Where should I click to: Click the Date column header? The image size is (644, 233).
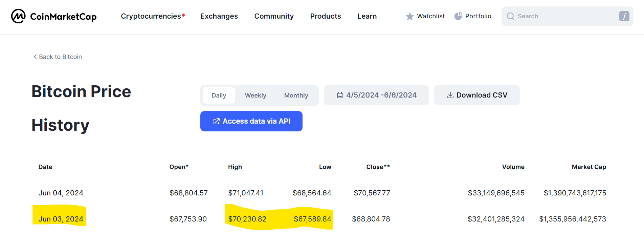click(x=45, y=167)
